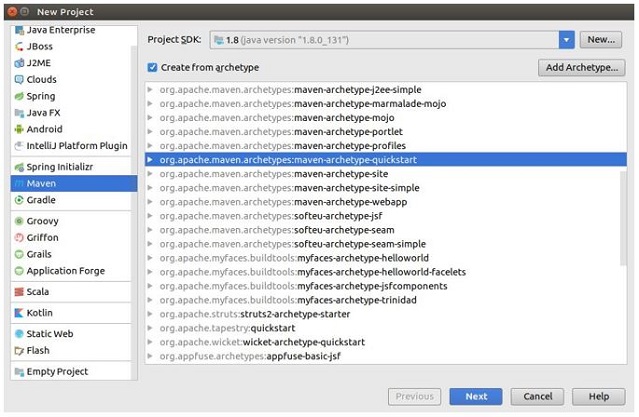The width and height of the screenshot is (639, 417).
Task: Expand the maven-archetype-portlet node
Action: (150, 132)
